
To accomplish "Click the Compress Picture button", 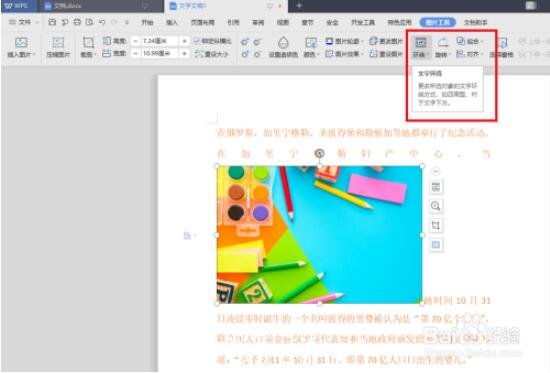I will click(x=58, y=47).
